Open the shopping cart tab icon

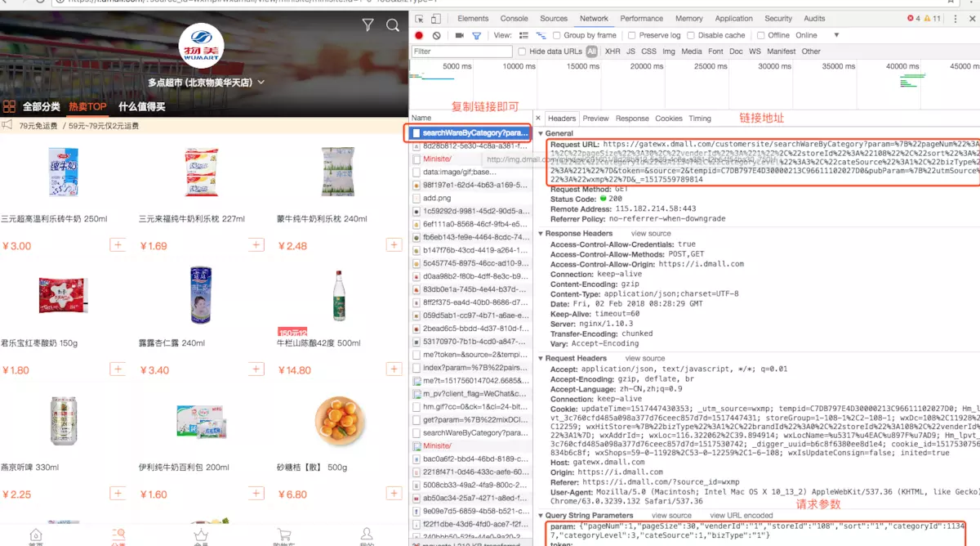tap(283, 535)
